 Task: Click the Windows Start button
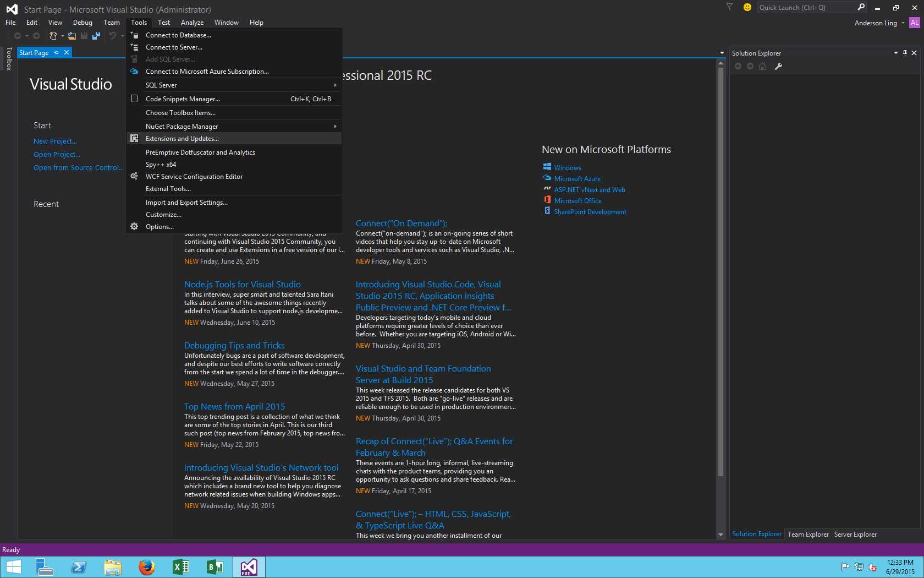point(13,567)
